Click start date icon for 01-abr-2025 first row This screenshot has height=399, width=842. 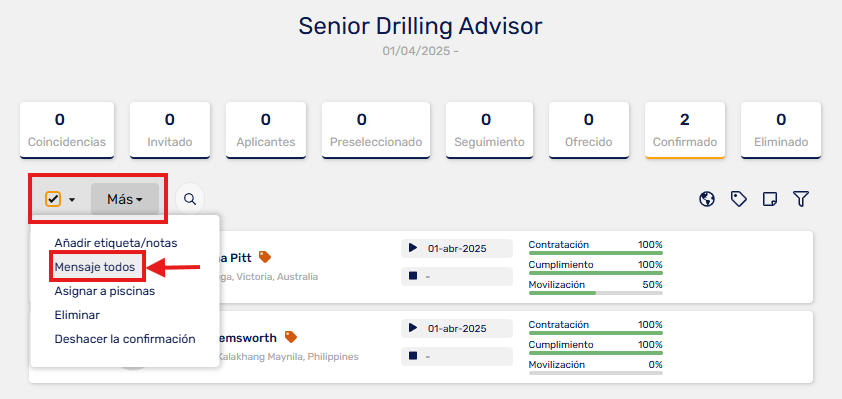(413, 248)
